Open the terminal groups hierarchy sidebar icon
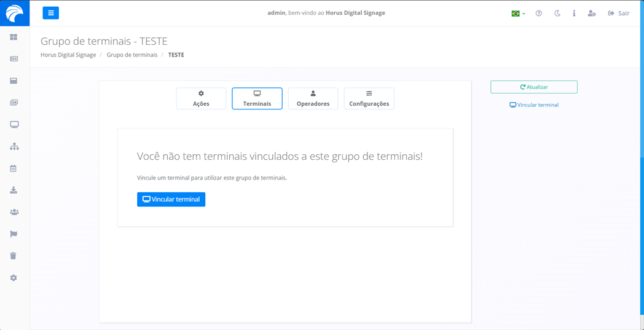The width and height of the screenshot is (644, 330). coord(14,146)
